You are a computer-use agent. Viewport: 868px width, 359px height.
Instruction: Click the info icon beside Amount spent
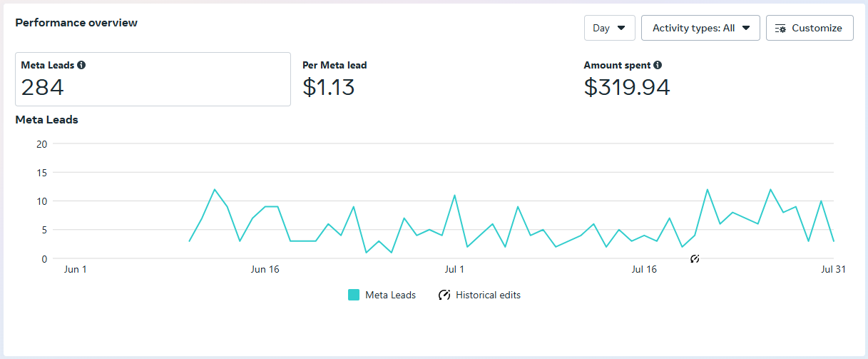(658, 65)
